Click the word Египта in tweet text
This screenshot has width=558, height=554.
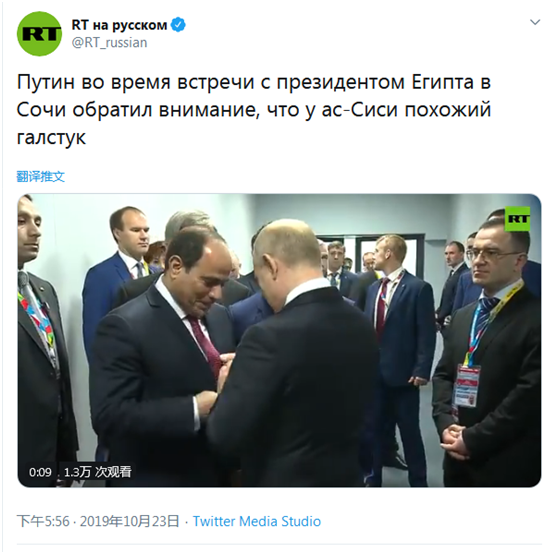(x=443, y=82)
